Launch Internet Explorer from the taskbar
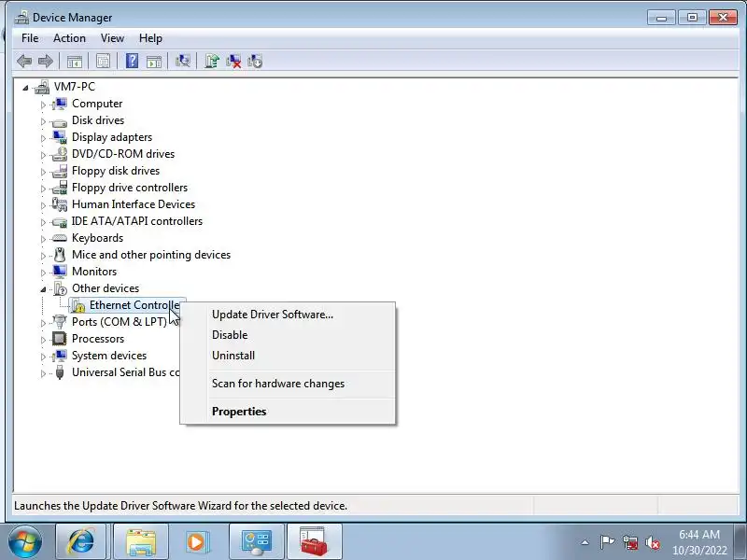The image size is (747, 560). [x=81, y=542]
